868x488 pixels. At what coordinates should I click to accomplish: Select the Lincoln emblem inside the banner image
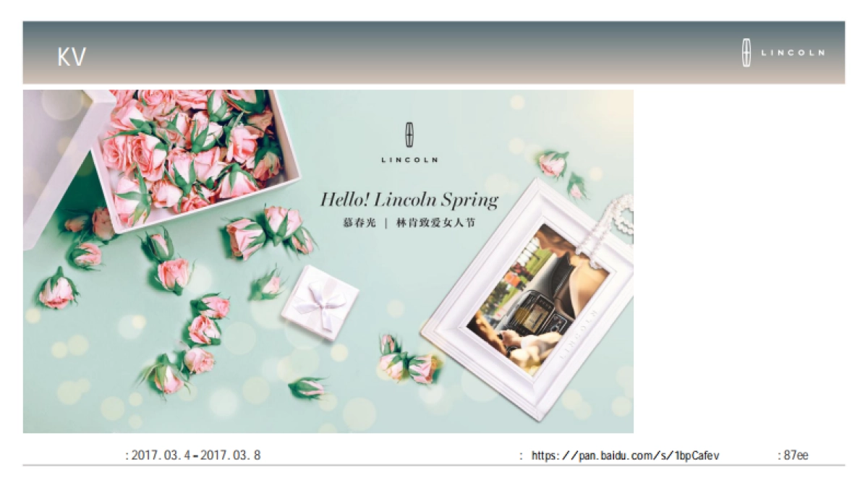click(409, 134)
